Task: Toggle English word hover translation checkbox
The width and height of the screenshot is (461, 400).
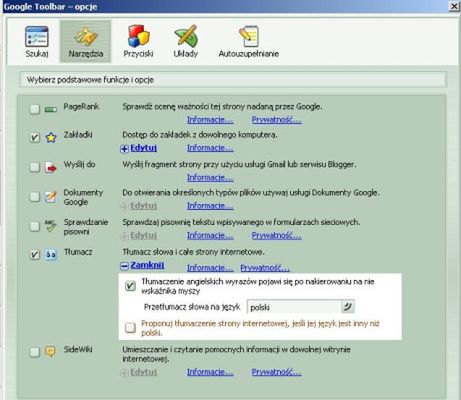Action: 130,286
